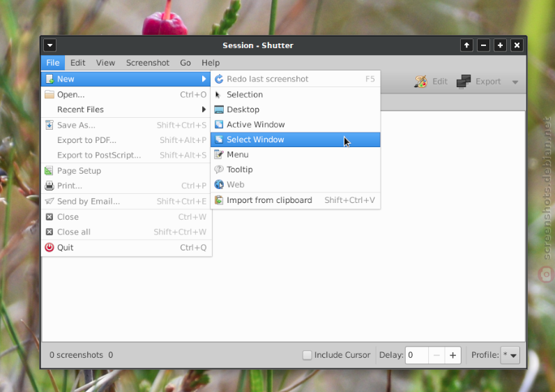
Task: Click the Page Setup icon
Action: [x=49, y=171]
